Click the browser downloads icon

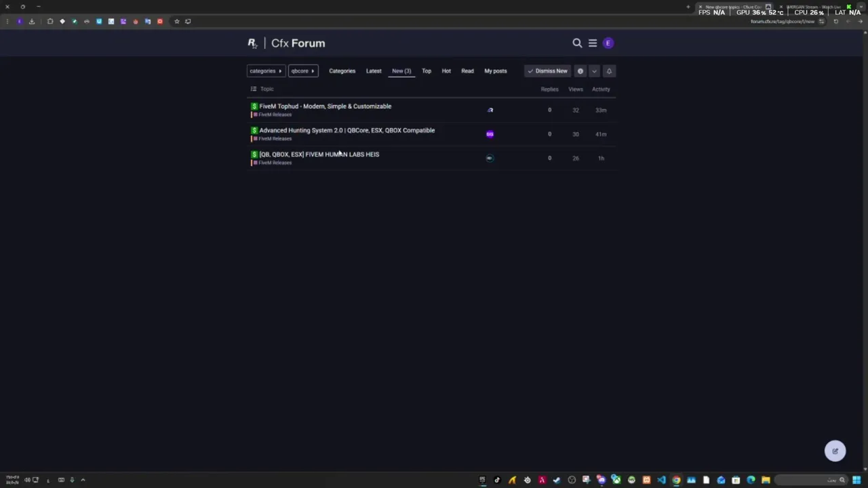tap(31, 22)
